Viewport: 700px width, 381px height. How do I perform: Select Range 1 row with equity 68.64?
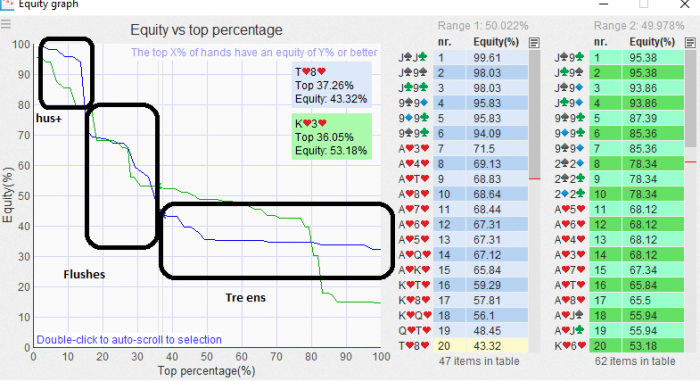462,194
